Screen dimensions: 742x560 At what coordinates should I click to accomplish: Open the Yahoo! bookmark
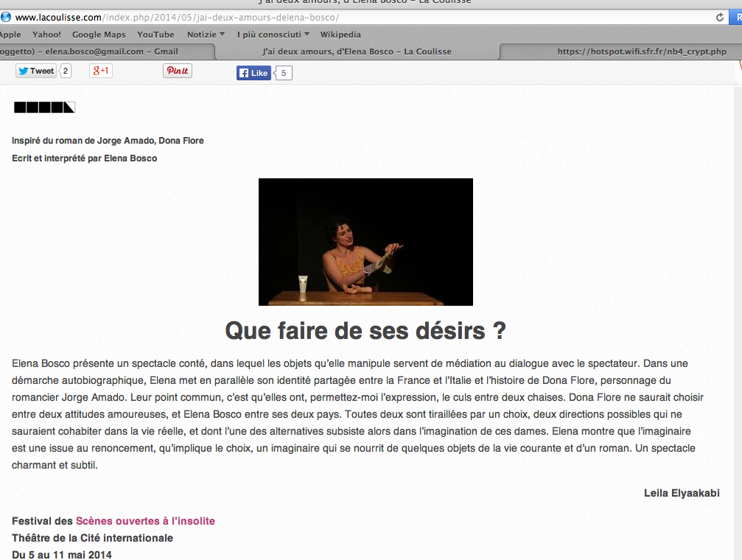(x=46, y=35)
